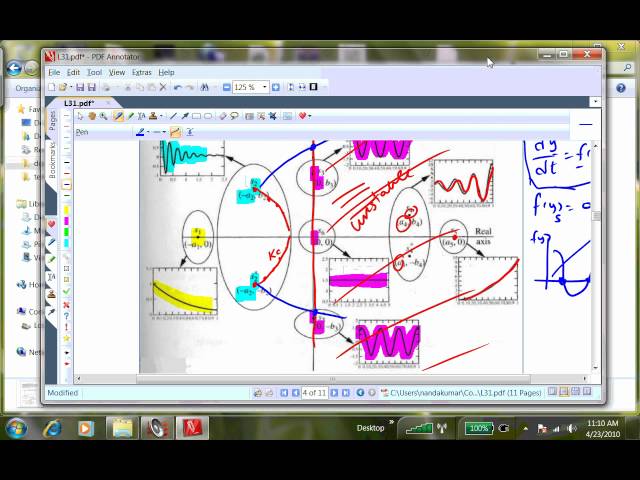This screenshot has width=640, height=480.
Task: Go to the last page
Action: (x=345, y=393)
